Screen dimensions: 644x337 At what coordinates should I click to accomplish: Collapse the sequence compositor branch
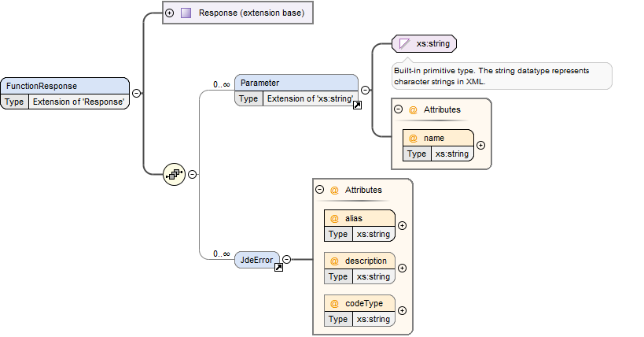point(192,174)
